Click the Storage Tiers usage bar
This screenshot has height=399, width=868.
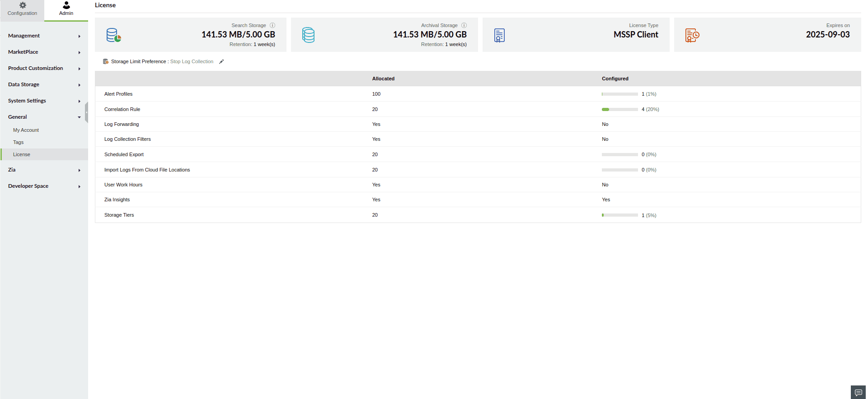619,215
